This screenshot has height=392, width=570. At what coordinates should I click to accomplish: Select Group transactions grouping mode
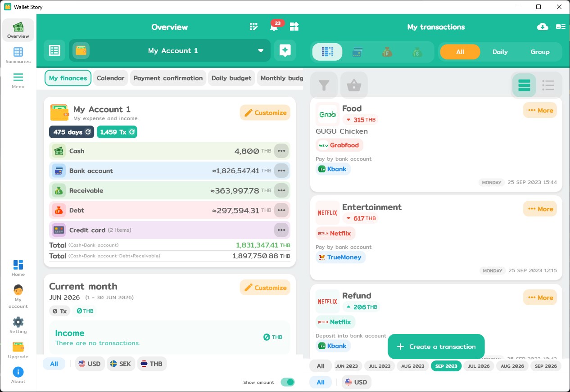tap(540, 52)
